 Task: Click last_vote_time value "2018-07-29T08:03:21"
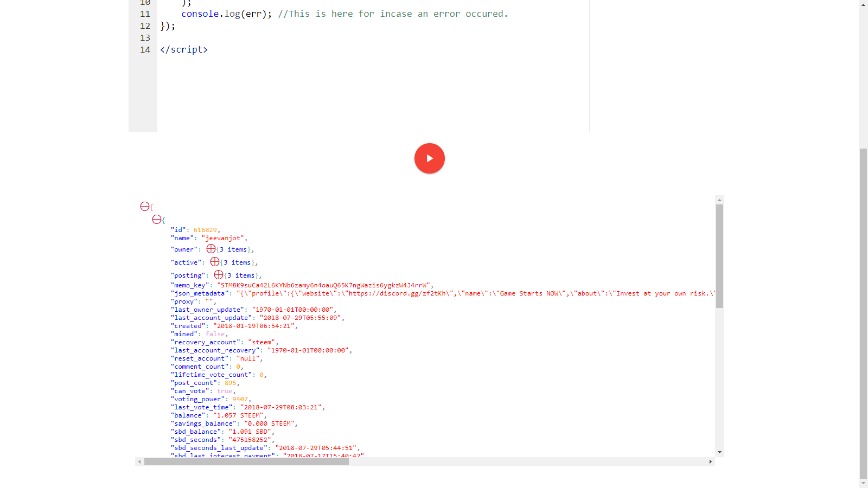coord(282,407)
